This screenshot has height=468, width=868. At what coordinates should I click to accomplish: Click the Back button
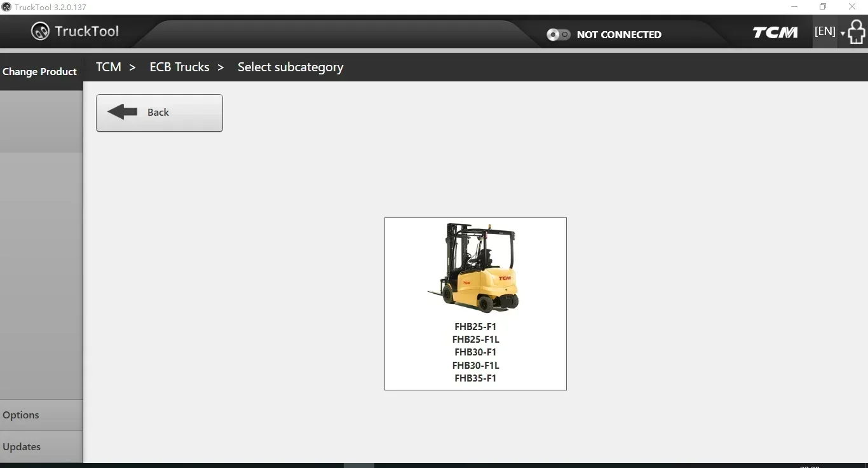click(159, 113)
